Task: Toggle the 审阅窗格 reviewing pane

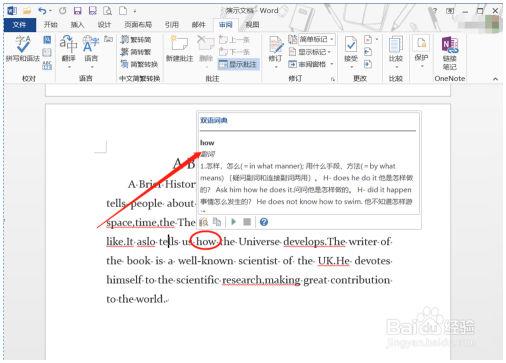Action: point(307,64)
